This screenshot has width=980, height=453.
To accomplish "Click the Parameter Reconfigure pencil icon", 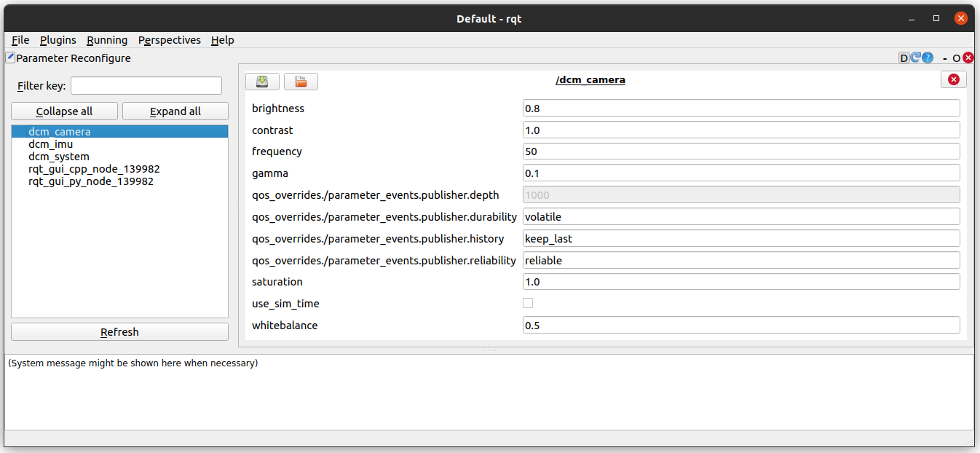I will [10, 58].
